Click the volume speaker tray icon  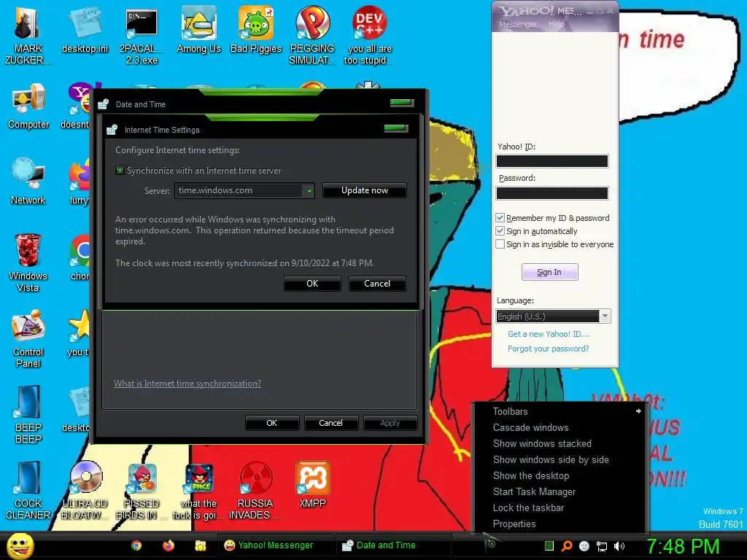tap(619, 546)
